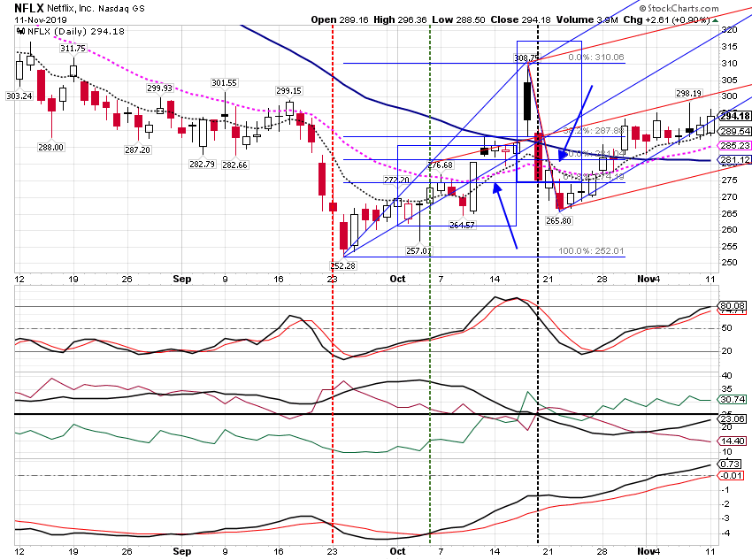Click the 301.55 high price label
752x560 pixels.
click(224, 83)
